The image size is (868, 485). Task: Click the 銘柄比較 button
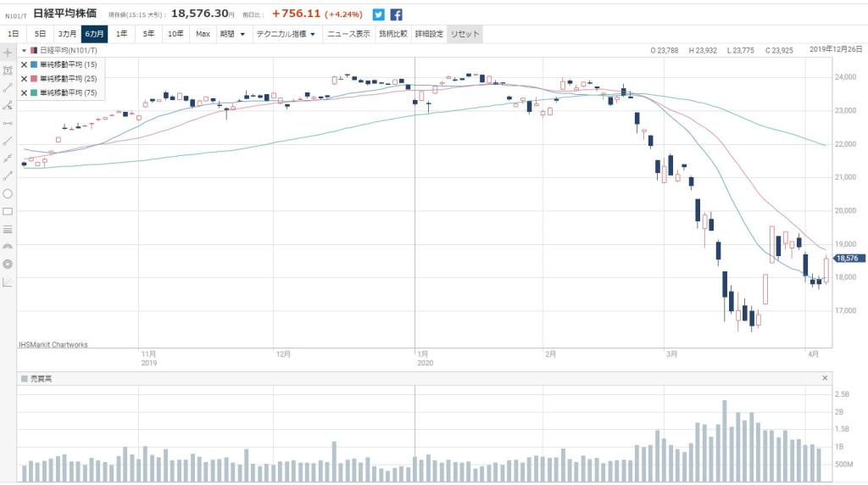[x=392, y=34]
